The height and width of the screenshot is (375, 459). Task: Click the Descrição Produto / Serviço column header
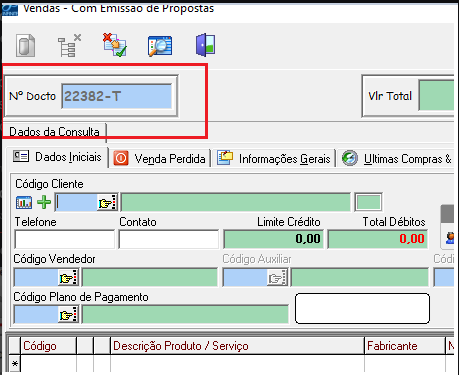pyautogui.click(x=237, y=346)
